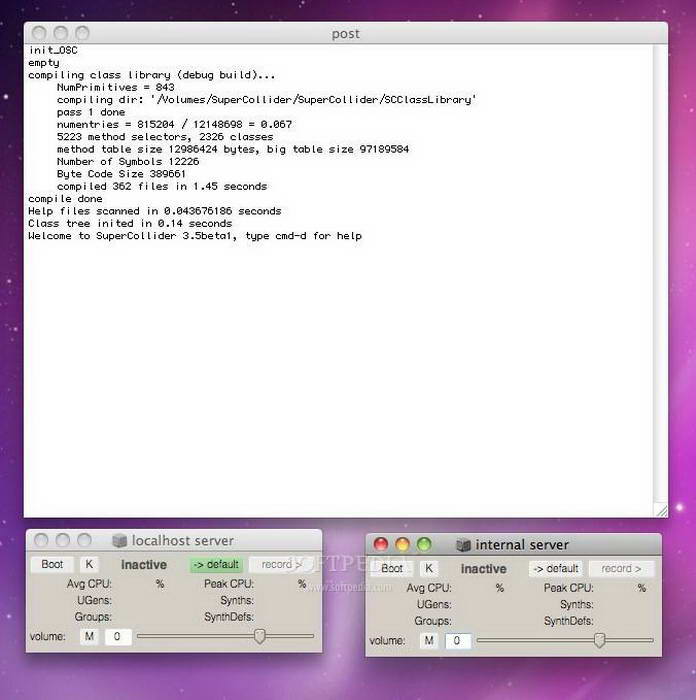Click 'inactive' status in internal server
This screenshot has width=696, height=700.
483,569
